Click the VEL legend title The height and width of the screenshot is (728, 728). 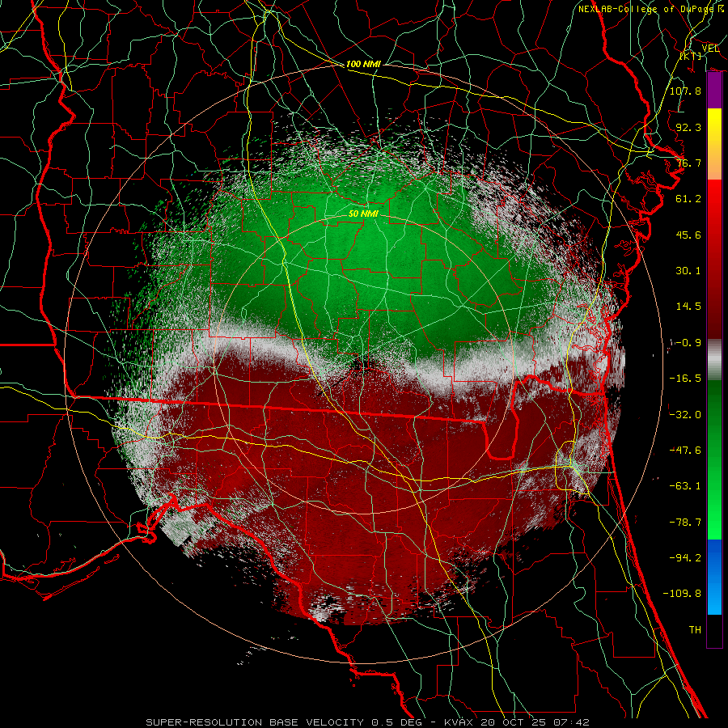[710, 49]
